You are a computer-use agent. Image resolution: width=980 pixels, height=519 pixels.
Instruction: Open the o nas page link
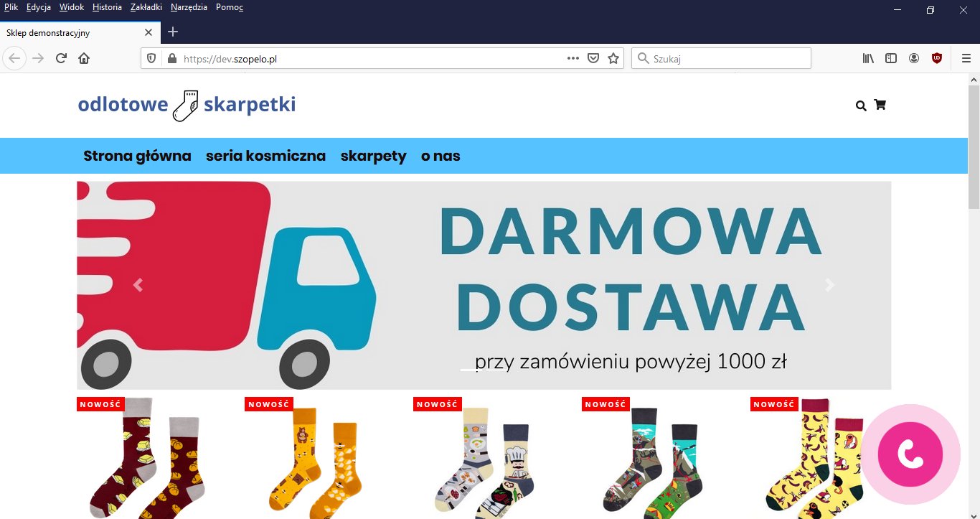[x=440, y=156]
